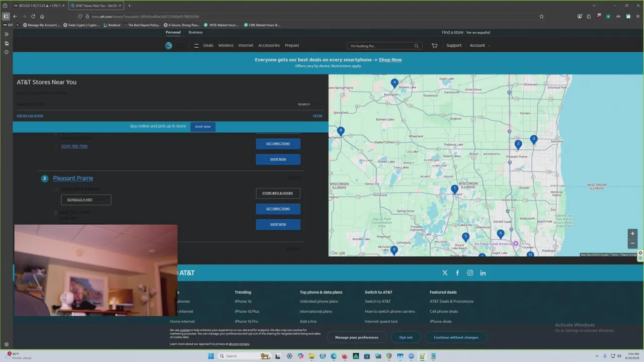Select the Business tab
644x362 pixels.
point(196,32)
